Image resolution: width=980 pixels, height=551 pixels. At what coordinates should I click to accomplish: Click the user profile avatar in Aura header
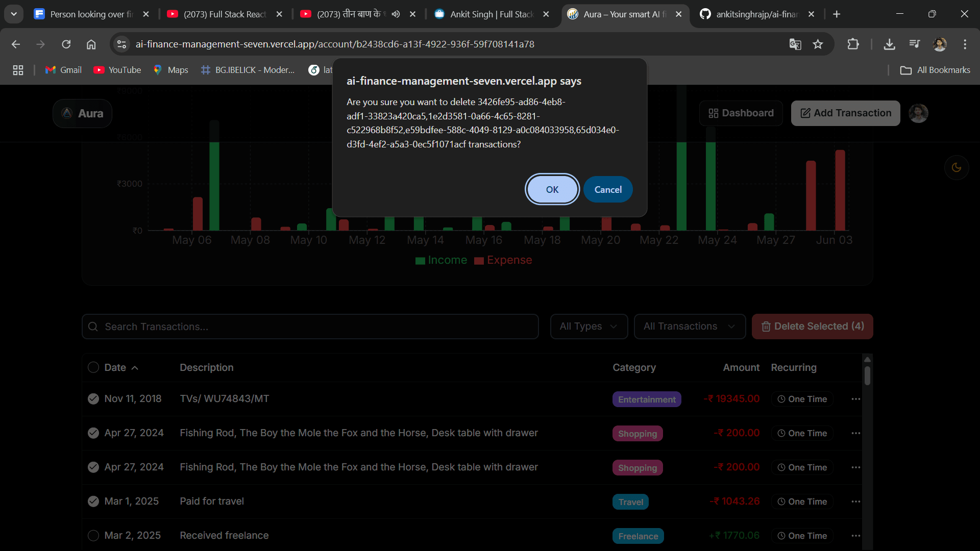(x=918, y=113)
